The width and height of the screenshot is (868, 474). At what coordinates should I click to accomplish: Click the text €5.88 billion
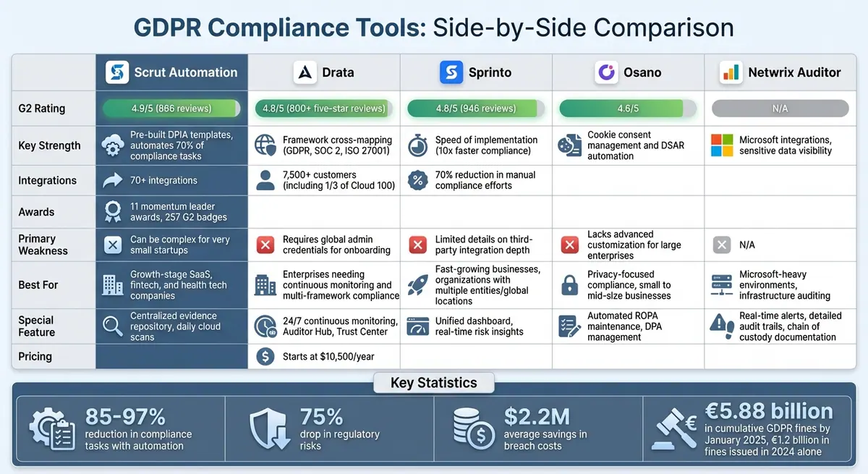tap(770, 411)
